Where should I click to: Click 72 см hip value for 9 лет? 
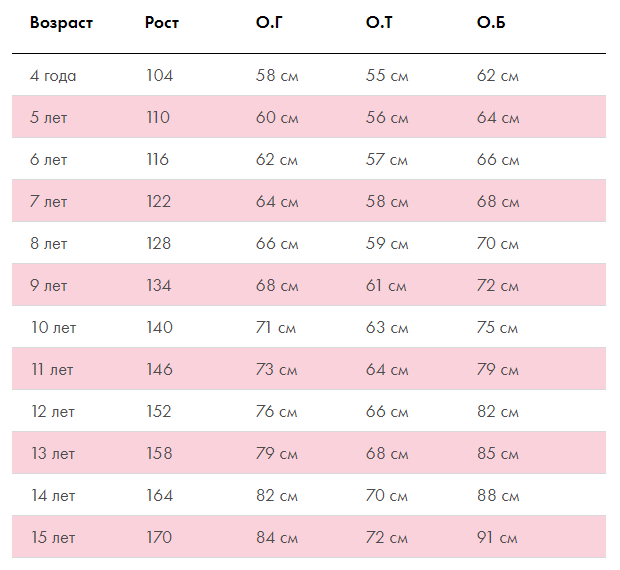pyautogui.click(x=497, y=286)
